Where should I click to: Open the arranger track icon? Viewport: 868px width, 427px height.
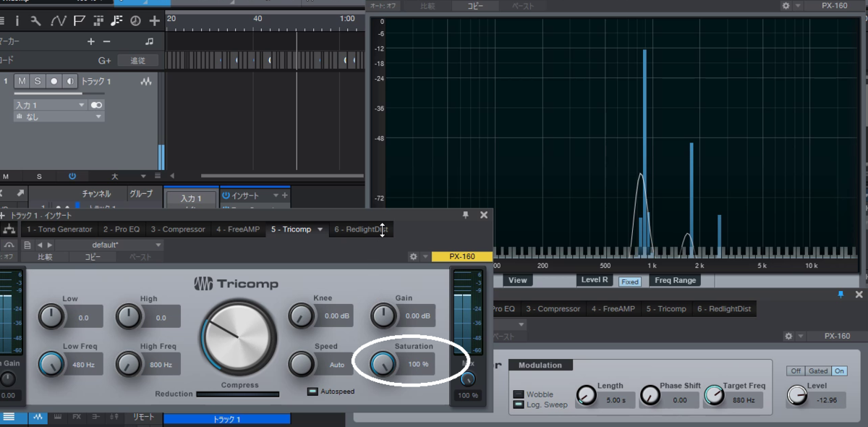[x=98, y=21]
